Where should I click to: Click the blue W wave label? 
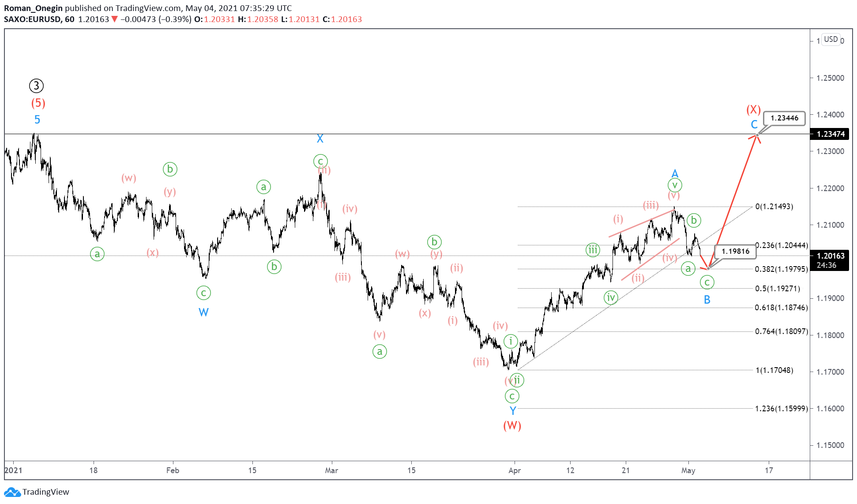point(203,312)
